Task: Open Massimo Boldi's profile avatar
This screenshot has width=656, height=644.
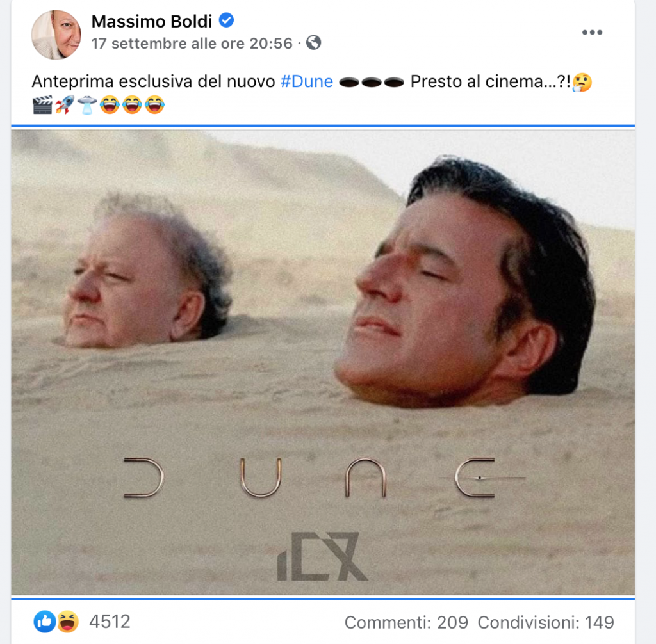Action: (x=56, y=35)
